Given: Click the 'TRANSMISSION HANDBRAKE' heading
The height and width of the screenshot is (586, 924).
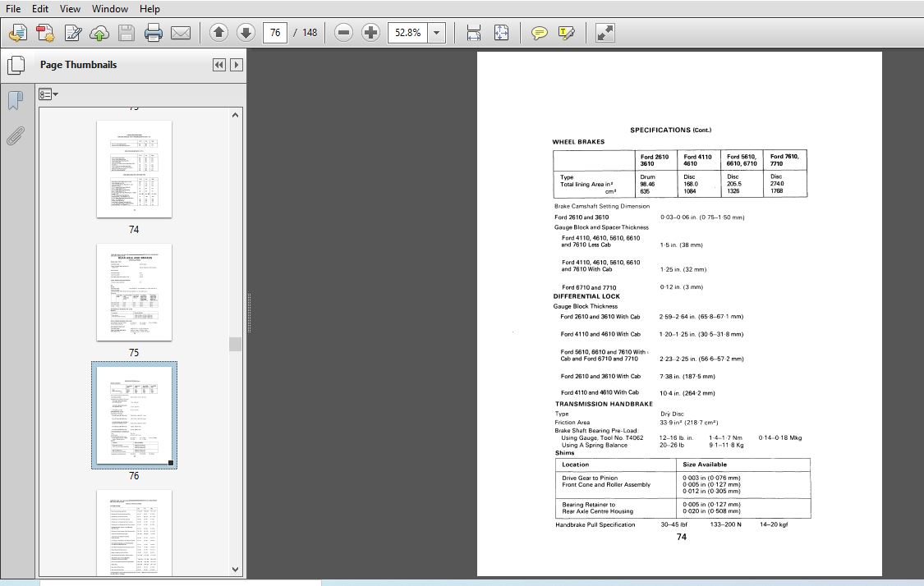Looking at the screenshot, I should point(604,404).
